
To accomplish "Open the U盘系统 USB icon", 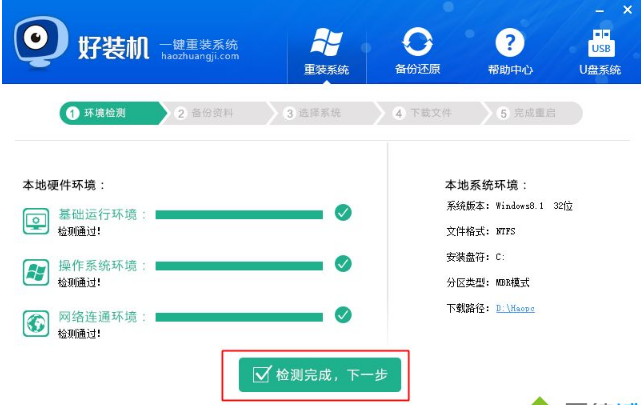I will point(601,43).
